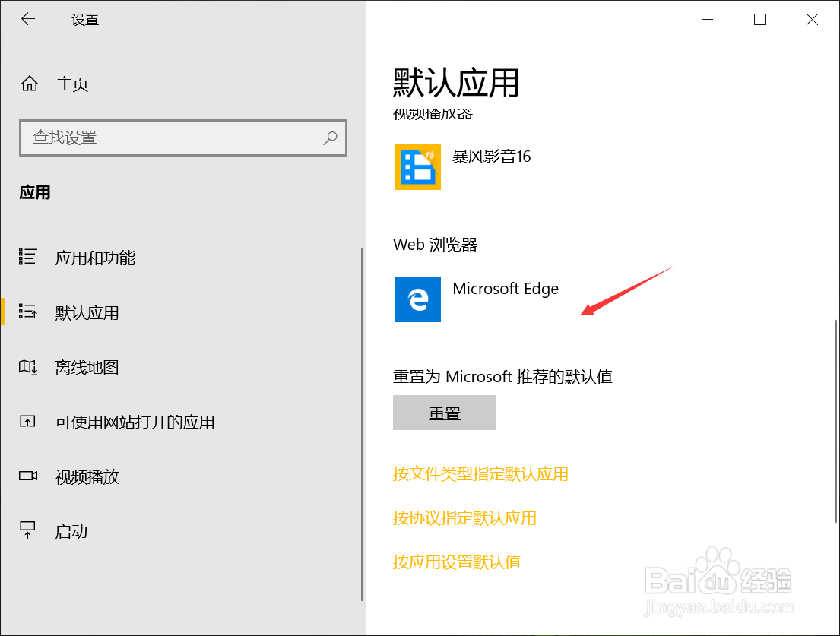Viewport: 840px width, 636px height.
Task: Click inside the 查找设置 search field
Action: (x=152, y=138)
